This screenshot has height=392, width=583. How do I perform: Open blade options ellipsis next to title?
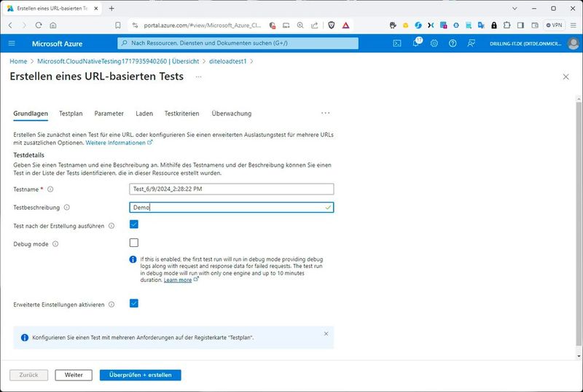click(x=198, y=77)
